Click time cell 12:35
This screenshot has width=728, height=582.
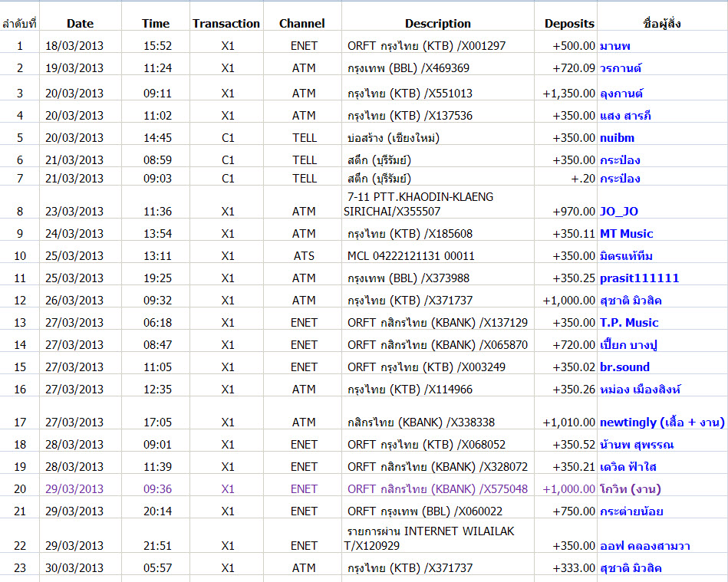click(x=157, y=390)
